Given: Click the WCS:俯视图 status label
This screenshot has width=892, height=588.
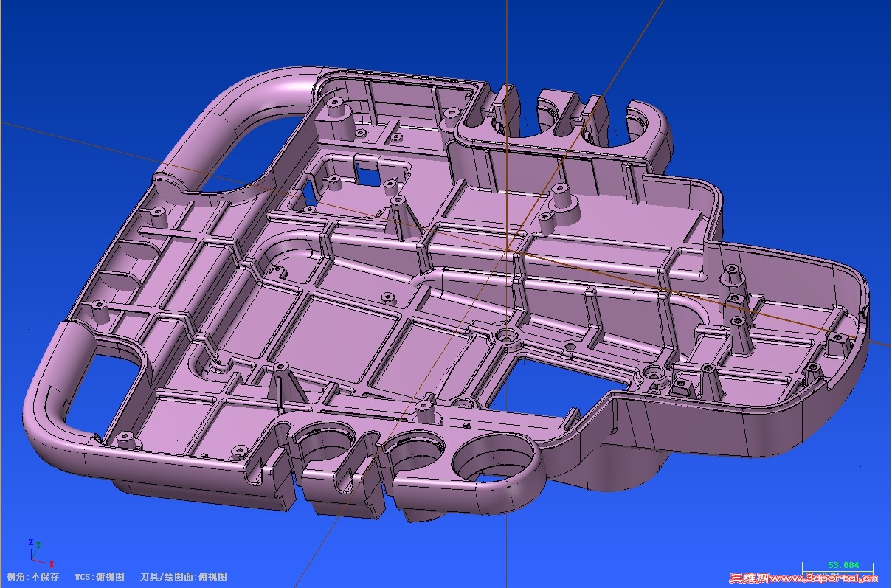Looking at the screenshot, I should pos(100,577).
